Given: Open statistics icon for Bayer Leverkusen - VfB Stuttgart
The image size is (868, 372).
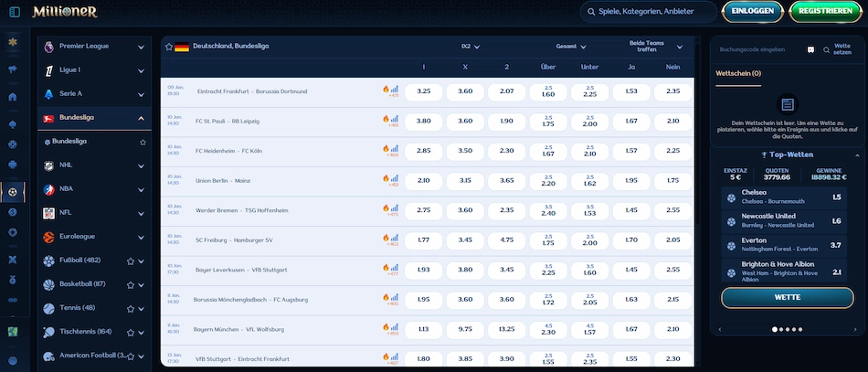Looking at the screenshot, I should pos(394,268).
